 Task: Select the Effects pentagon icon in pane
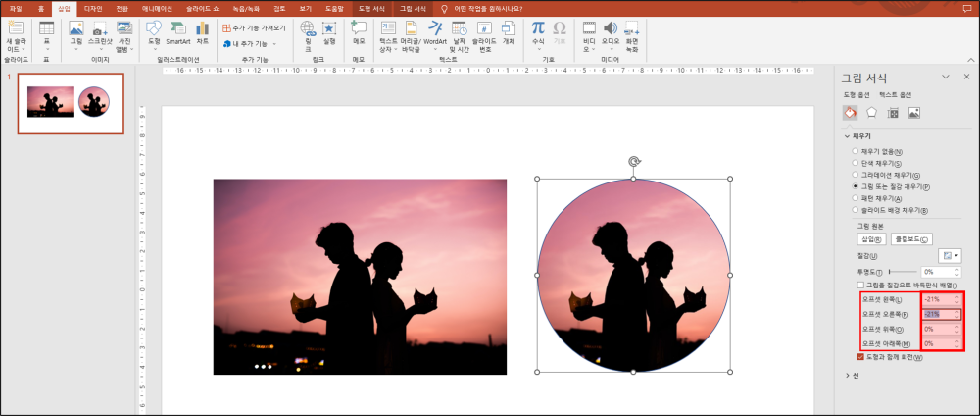click(872, 113)
